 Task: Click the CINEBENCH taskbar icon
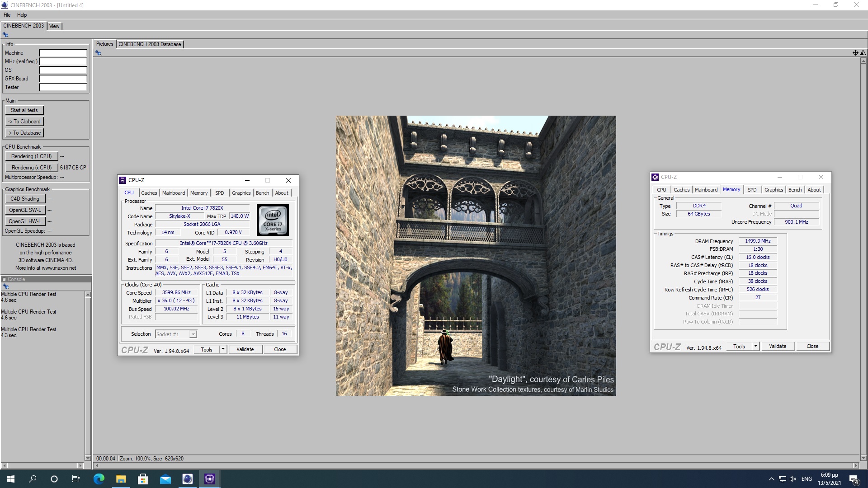click(187, 479)
